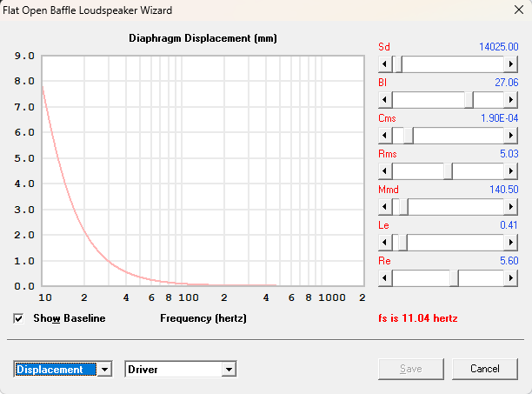Image resolution: width=532 pixels, height=394 pixels.
Task: Click the Save button
Action: 411,369
